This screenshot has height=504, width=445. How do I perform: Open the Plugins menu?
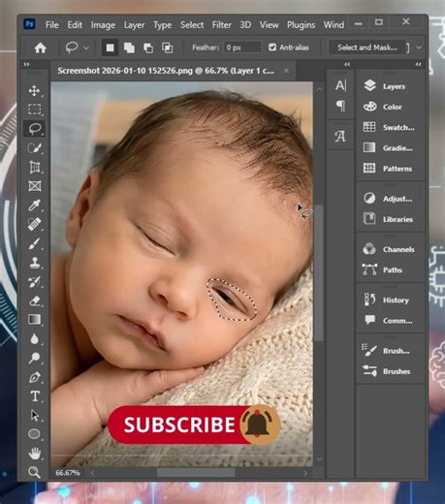[x=301, y=25]
